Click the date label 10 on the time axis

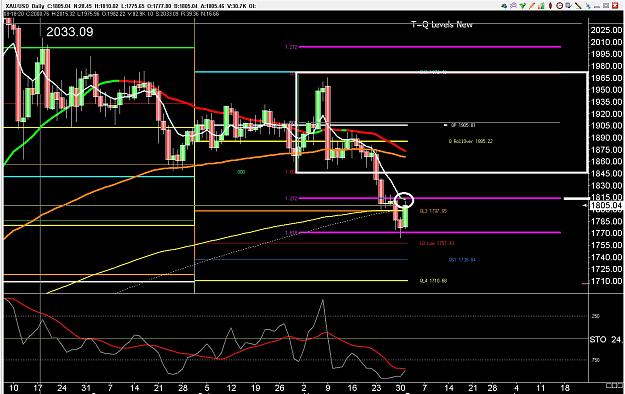[14, 388]
